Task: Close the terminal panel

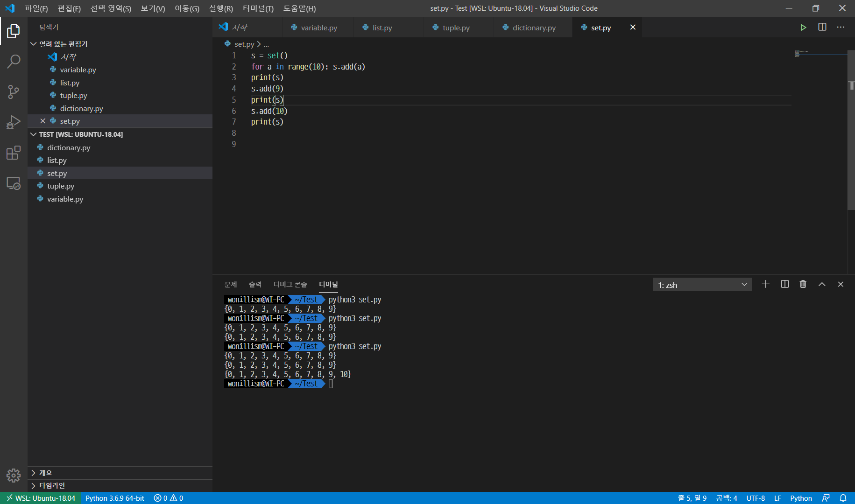Action: point(841,284)
